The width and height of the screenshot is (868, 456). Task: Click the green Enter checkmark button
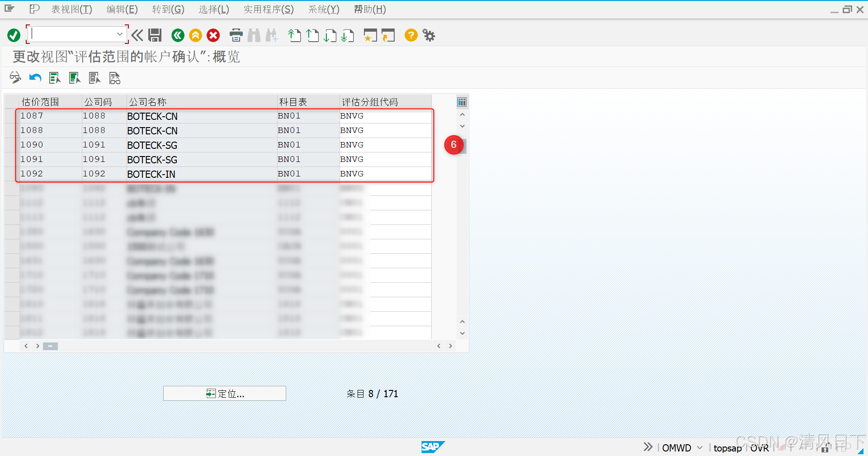pos(13,35)
